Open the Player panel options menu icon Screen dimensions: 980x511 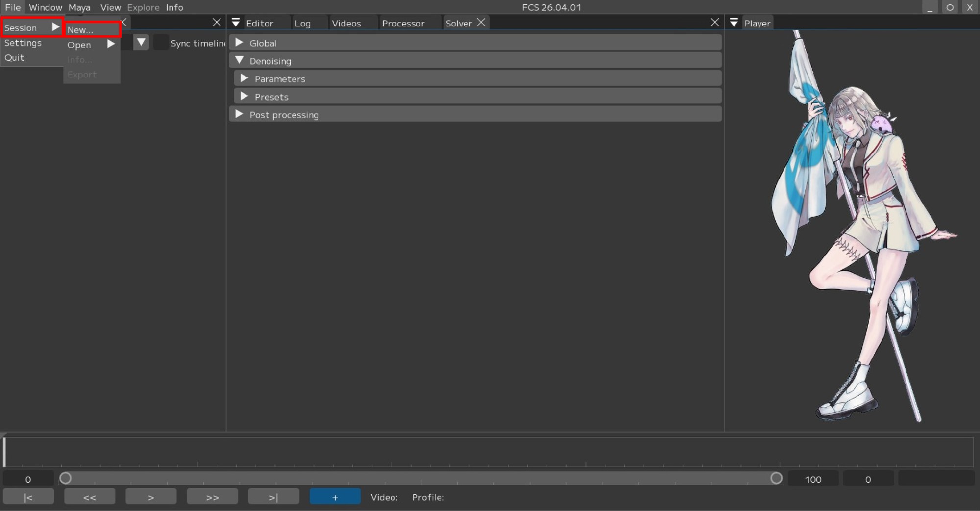[734, 23]
